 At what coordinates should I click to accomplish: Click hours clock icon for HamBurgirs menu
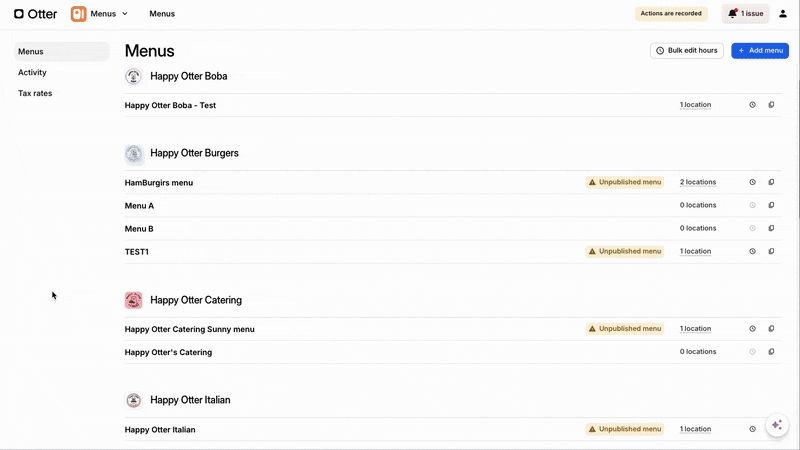coord(753,183)
